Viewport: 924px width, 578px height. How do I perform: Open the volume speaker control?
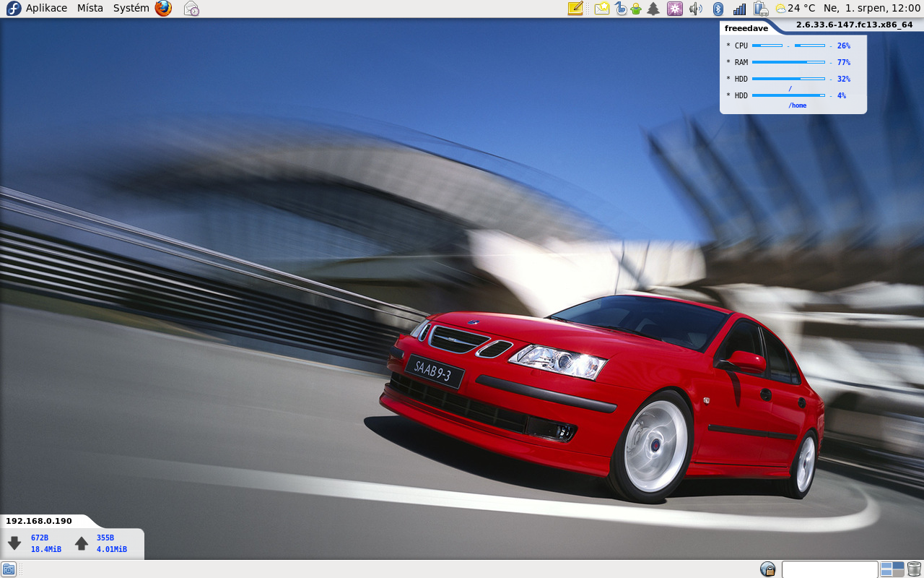point(695,9)
